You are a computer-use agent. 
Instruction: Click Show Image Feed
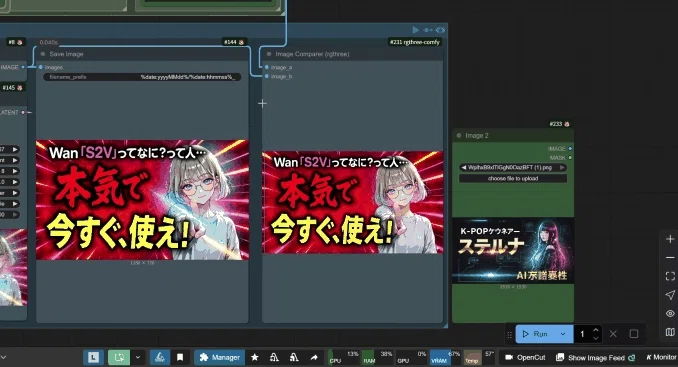coord(595,357)
